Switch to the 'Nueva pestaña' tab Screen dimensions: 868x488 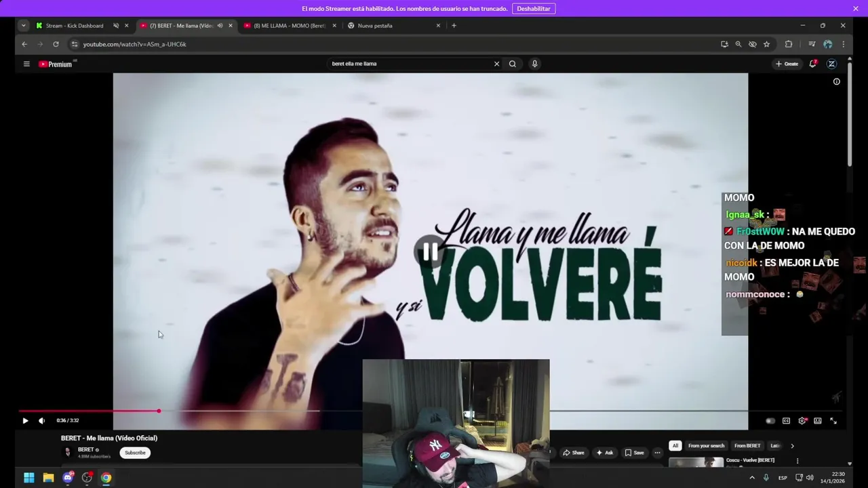pos(375,26)
